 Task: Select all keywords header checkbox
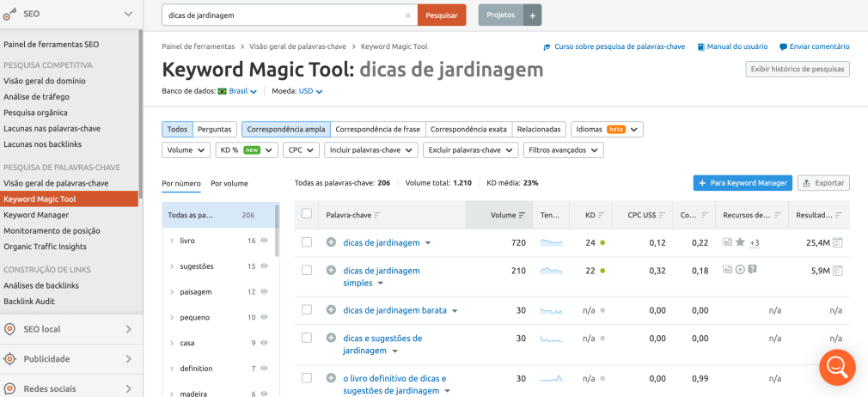307,214
